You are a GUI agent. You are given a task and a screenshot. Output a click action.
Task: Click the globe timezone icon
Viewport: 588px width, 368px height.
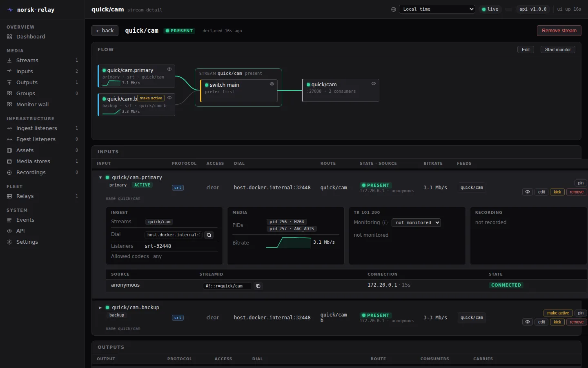click(x=394, y=9)
